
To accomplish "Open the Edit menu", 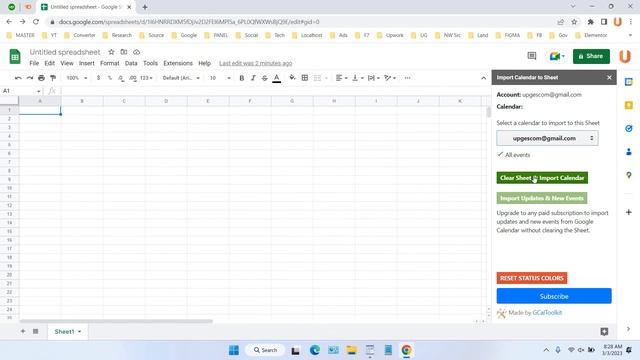I will pyautogui.click(x=49, y=63).
